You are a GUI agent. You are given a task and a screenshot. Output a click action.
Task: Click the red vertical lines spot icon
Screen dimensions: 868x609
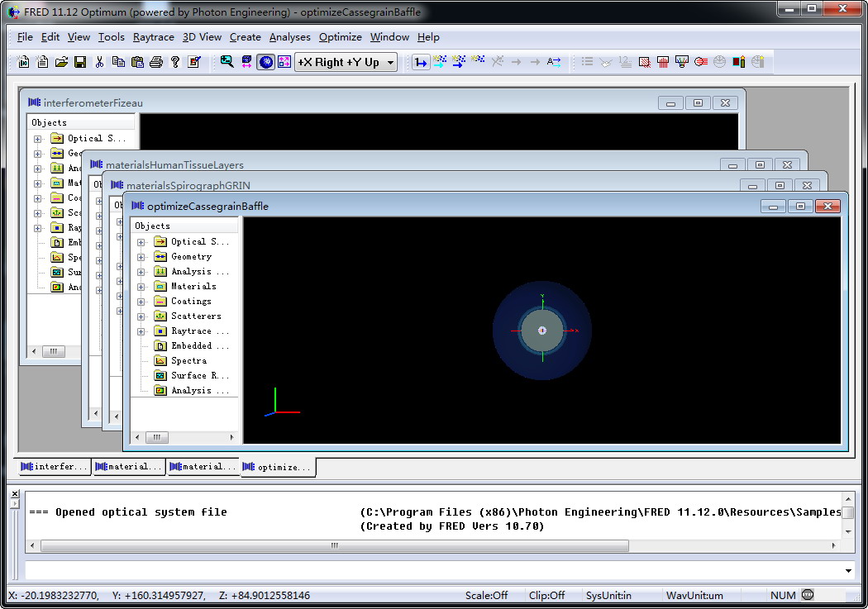663,62
